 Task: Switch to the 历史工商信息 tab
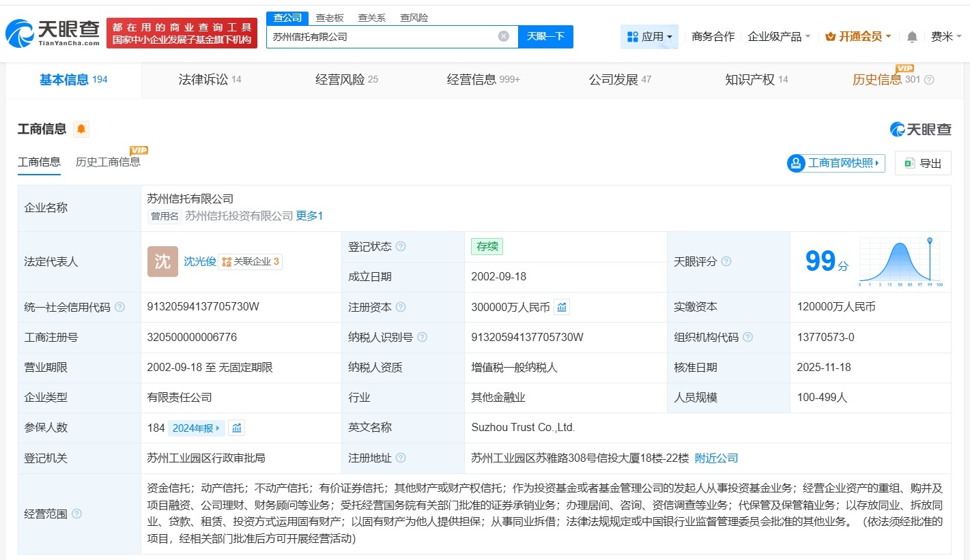(x=109, y=162)
